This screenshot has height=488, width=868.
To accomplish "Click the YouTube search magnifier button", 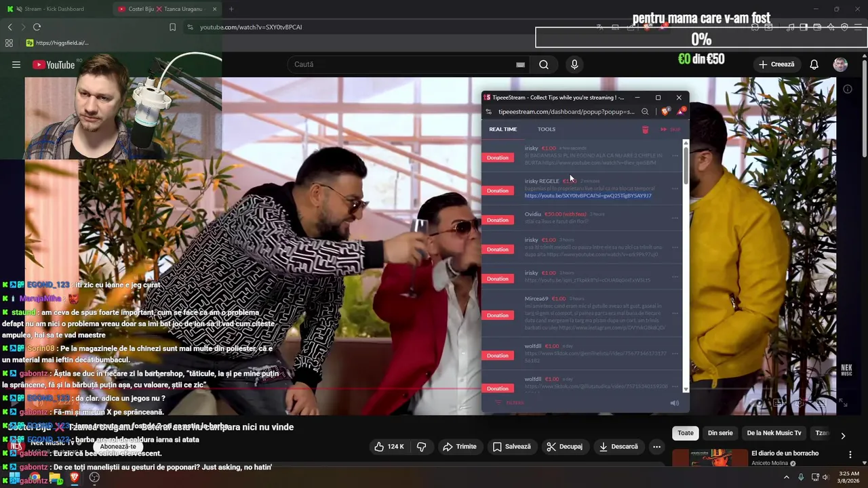I will [x=544, y=64].
